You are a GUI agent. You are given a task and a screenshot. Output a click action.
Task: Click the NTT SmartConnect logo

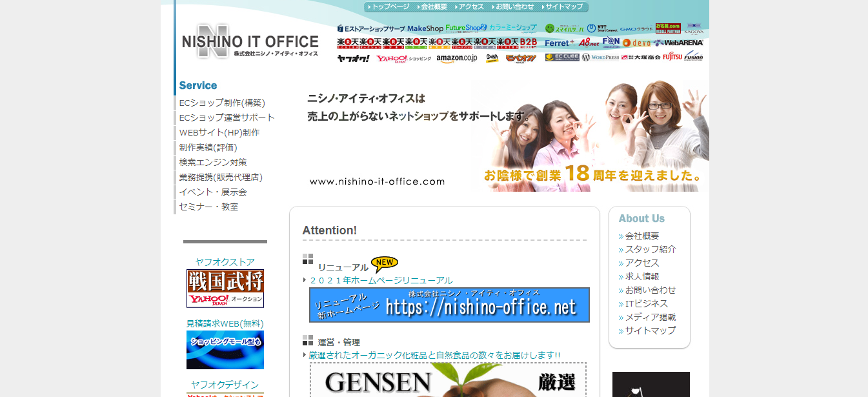[602, 28]
